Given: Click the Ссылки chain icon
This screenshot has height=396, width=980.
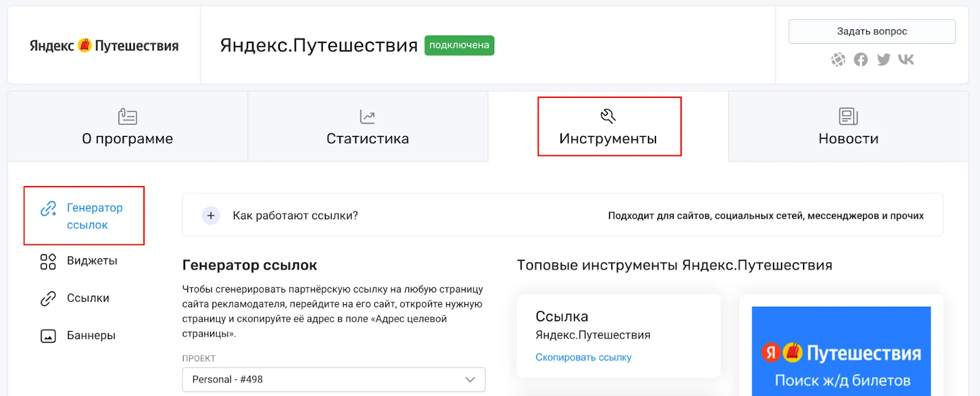Looking at the screenshot, I should click(48, 299).
